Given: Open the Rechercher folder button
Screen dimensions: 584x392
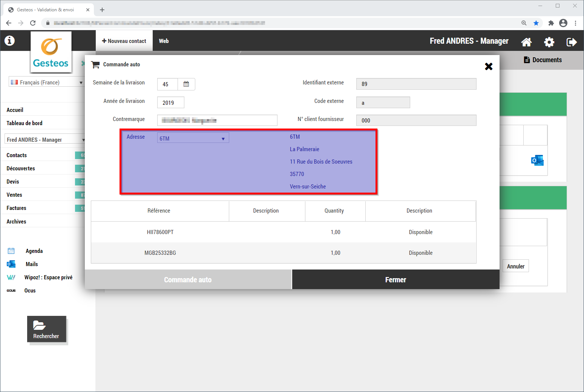Looking at the screenshot, I should click(x=46, y=329).
